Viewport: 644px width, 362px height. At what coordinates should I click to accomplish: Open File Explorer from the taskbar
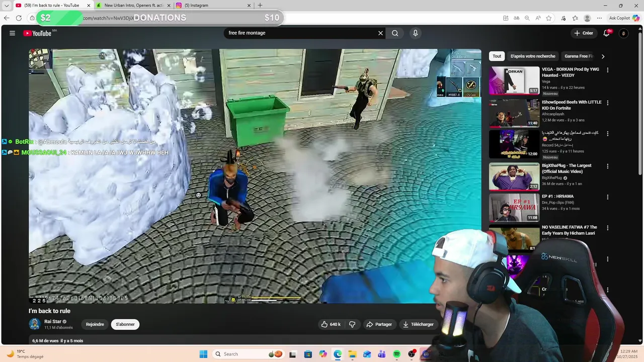coord(352,354)
